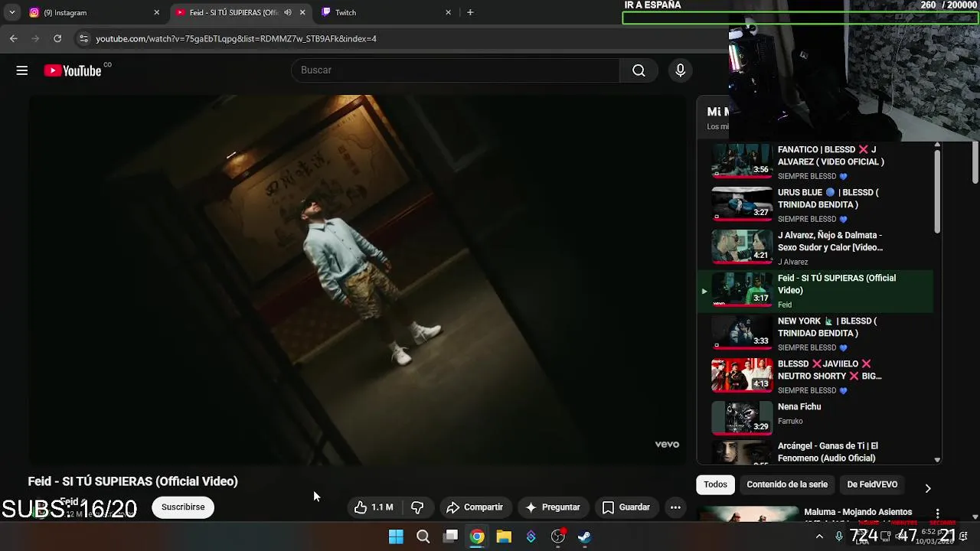Open a new browser tab
This screenshot has width=980, height=551.
tap(470, 12)
